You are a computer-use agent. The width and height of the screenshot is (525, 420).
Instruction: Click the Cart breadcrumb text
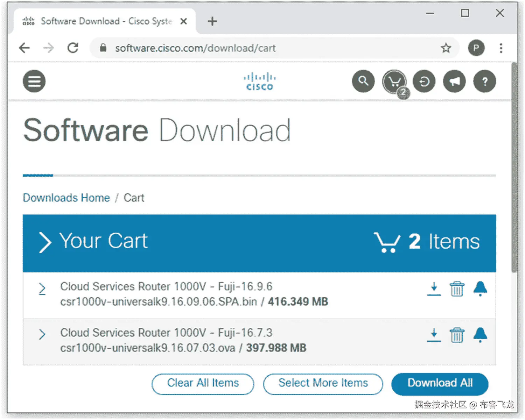tap(134, 198)
